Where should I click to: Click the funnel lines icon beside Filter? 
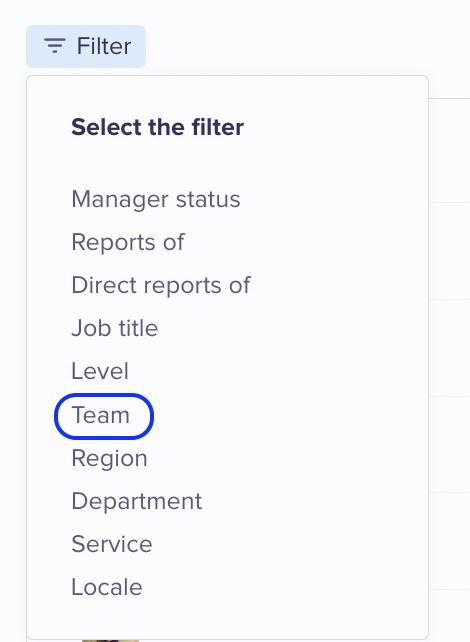54,45
